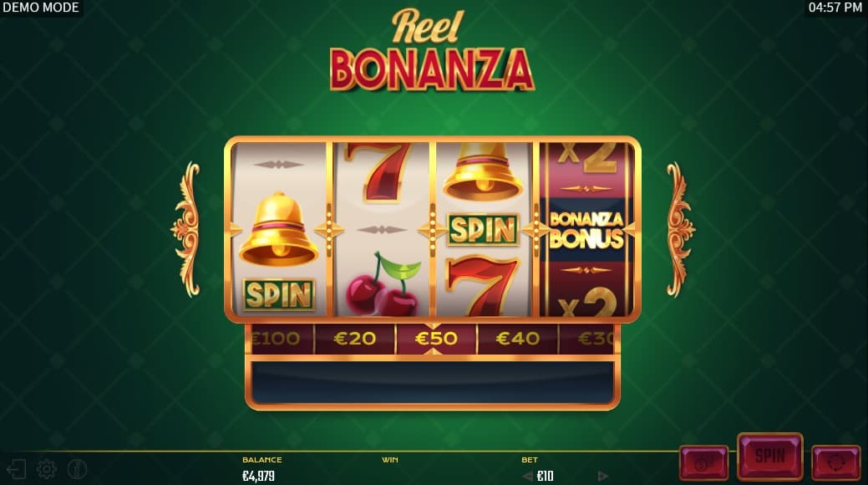Click the SPIN symbol on first reel
The height and width of the screenshot is (485, 868).
point(278,294)
